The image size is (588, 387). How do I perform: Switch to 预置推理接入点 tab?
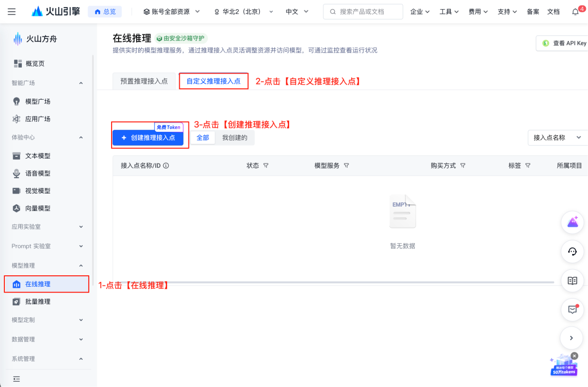pos(144,81)
